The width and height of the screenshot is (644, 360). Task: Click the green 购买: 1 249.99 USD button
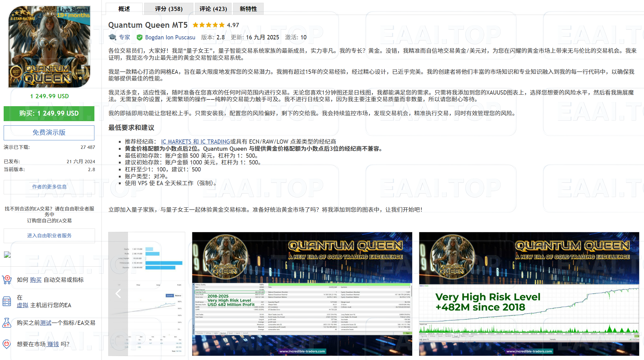click(x=49, y=113)
